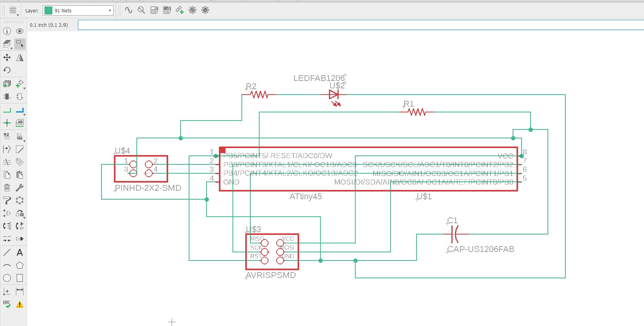Click the LEDFAB1206 label

click(x=319, y=78)
